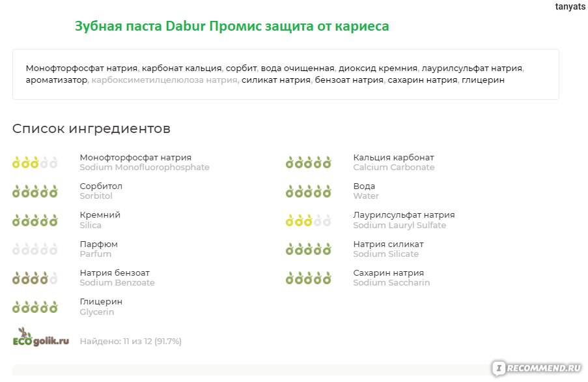Open the Кремний ingredient entry
588x382 pixels.
coord(100,215)
